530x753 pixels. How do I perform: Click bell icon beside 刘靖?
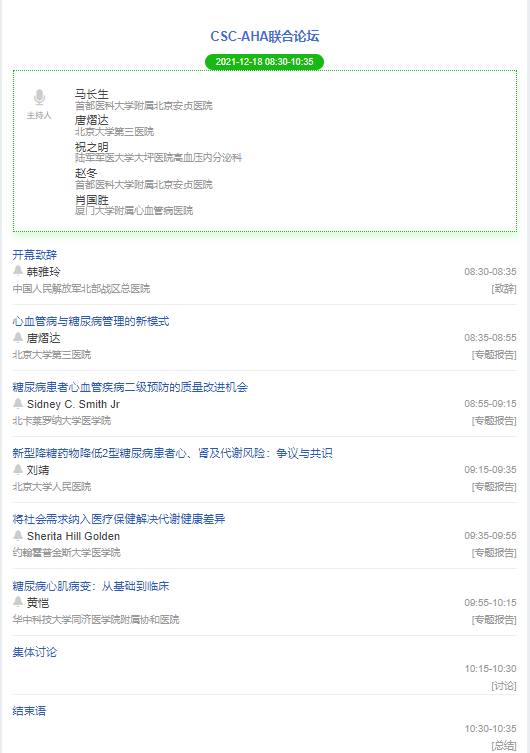[18, 469]
